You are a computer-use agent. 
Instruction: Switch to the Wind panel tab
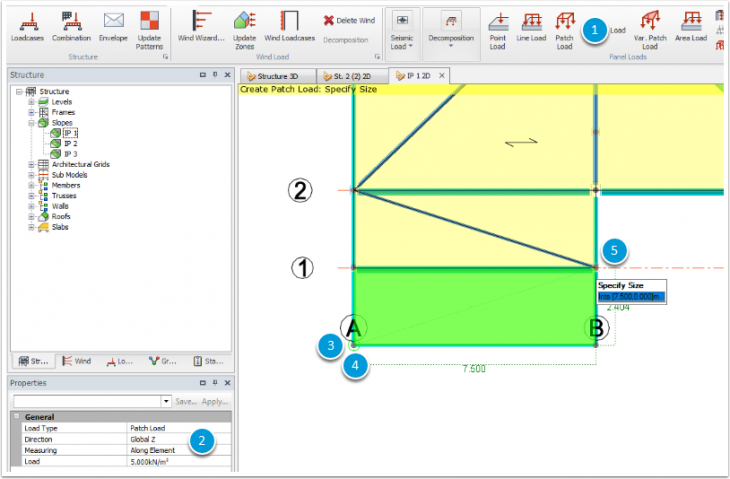coord(76,360)
